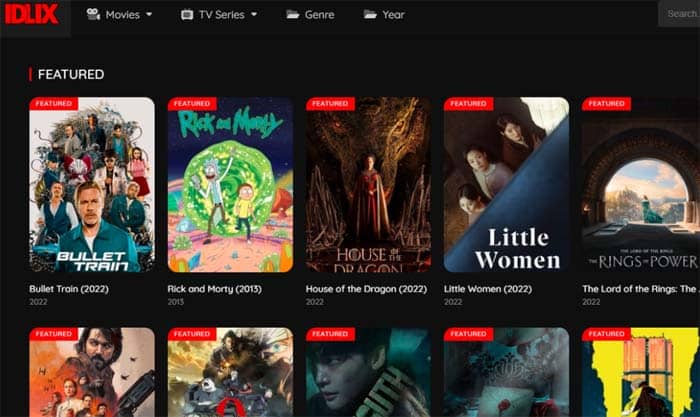
Task: Open the Bullet Train poster
Action: coord(92,185)
